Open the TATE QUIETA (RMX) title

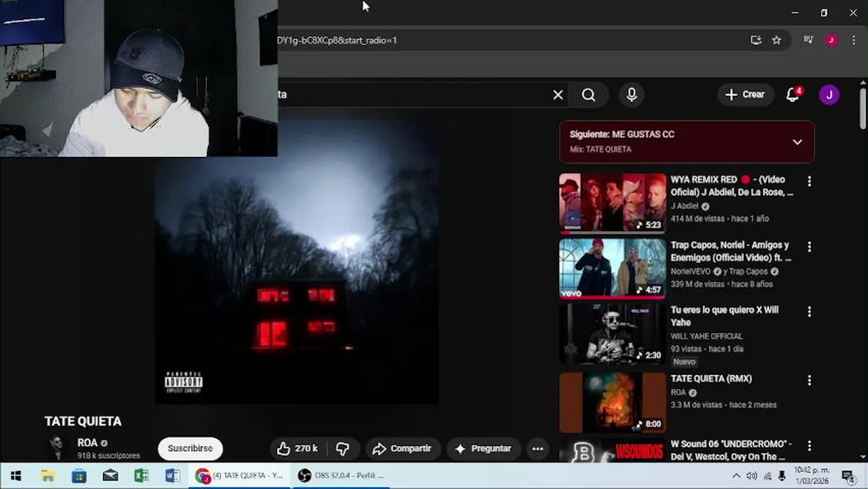pos(711,379)
